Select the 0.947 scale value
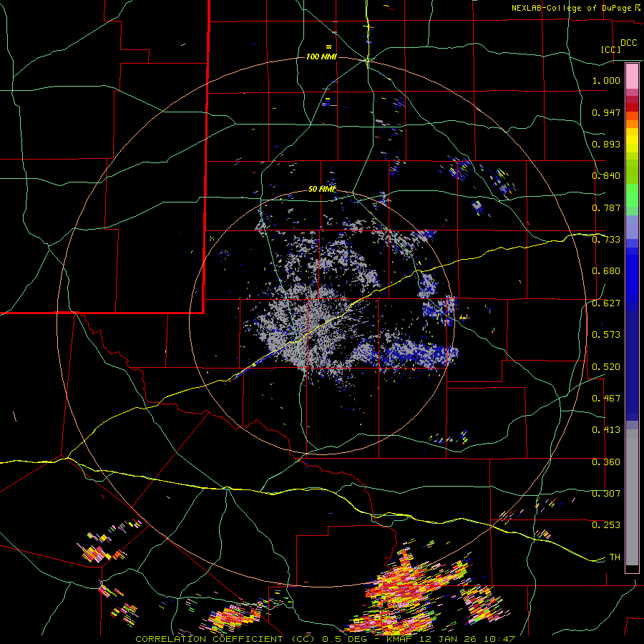 (x=606, y=112)
